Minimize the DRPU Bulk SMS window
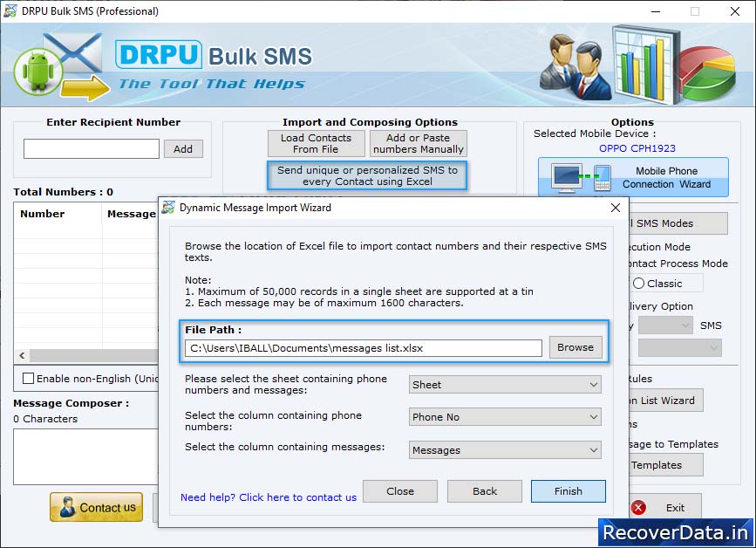Viewport: 756px width, 548px height. click(x=656, y=11)
